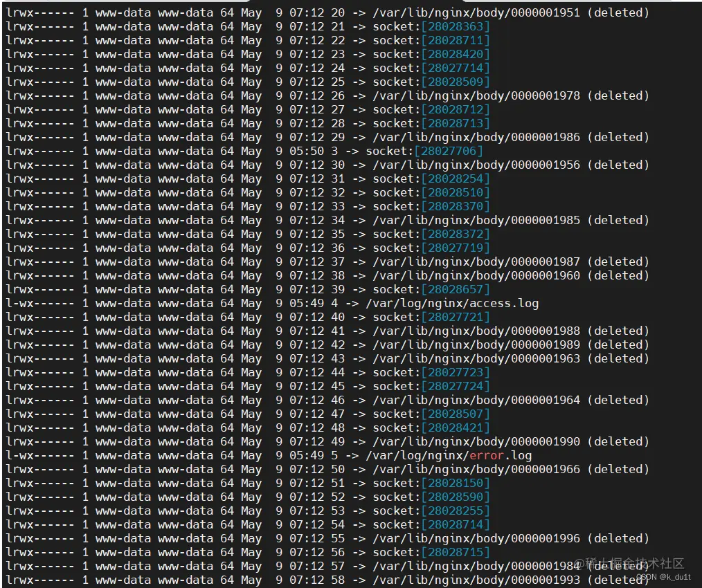The height and width of the screenshot is (588, 702).
Task: Select path /var/lib/nginx/body/0000001989
Action: click(x=476, y=345)
